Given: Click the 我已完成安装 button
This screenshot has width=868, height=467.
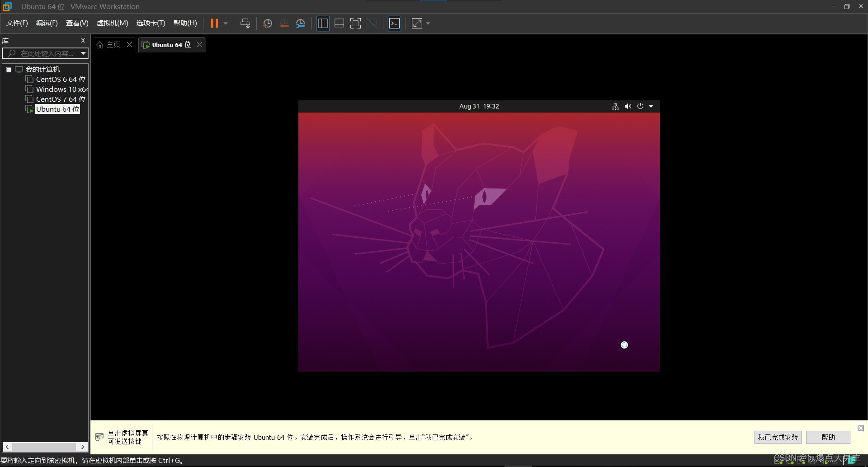Looking at the screenshot, I should 778,437.
